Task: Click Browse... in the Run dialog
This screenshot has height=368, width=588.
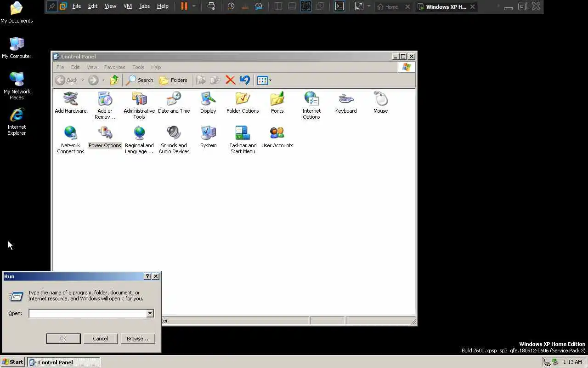Action: [x=137, y=339]
